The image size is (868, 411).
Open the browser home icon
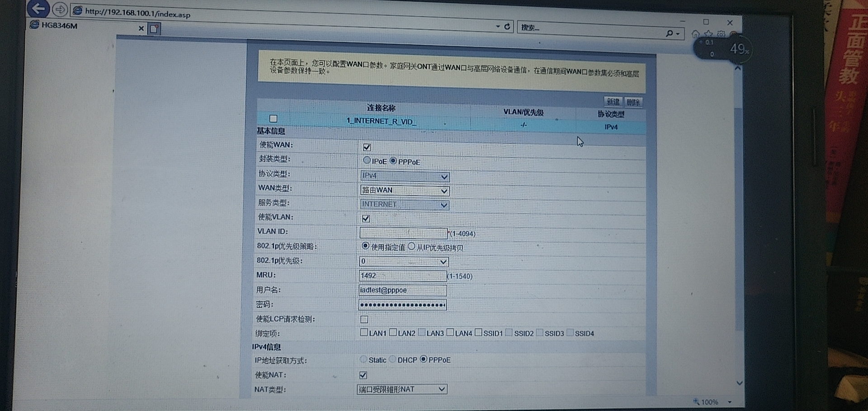coord(695,33)
